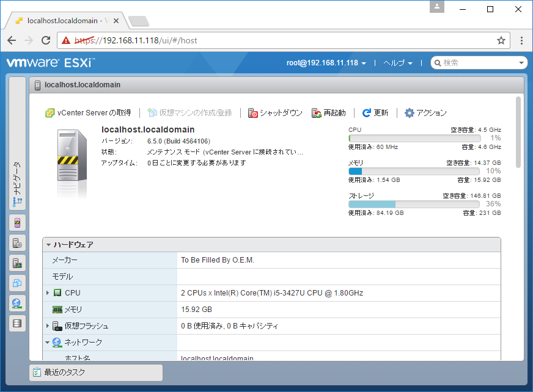Screen dimensions: 533x392
Task: Click the 仮想フラッシュ icon
Action: (57, 326)
